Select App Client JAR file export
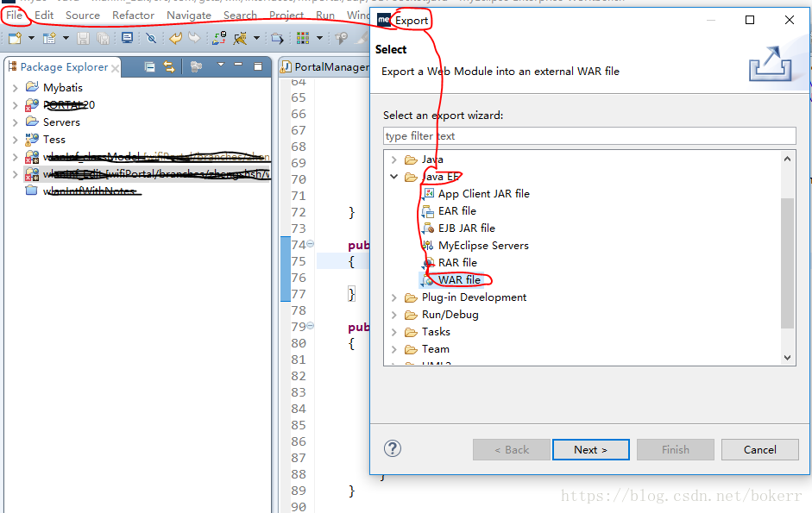812x513 pixels. 484,194
